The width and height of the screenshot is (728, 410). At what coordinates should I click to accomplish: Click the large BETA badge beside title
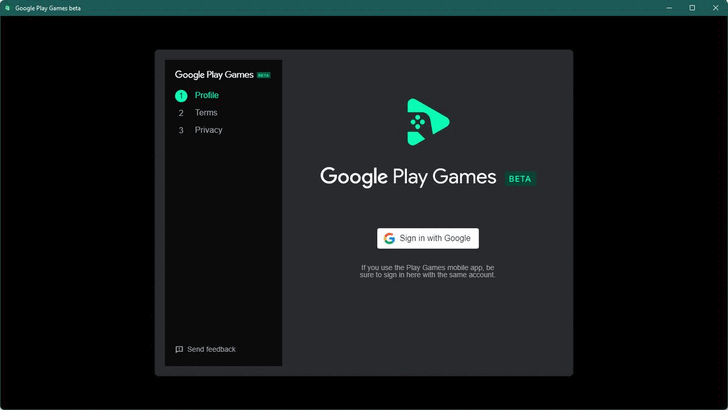pyautogui.click(x=520, y=179)
